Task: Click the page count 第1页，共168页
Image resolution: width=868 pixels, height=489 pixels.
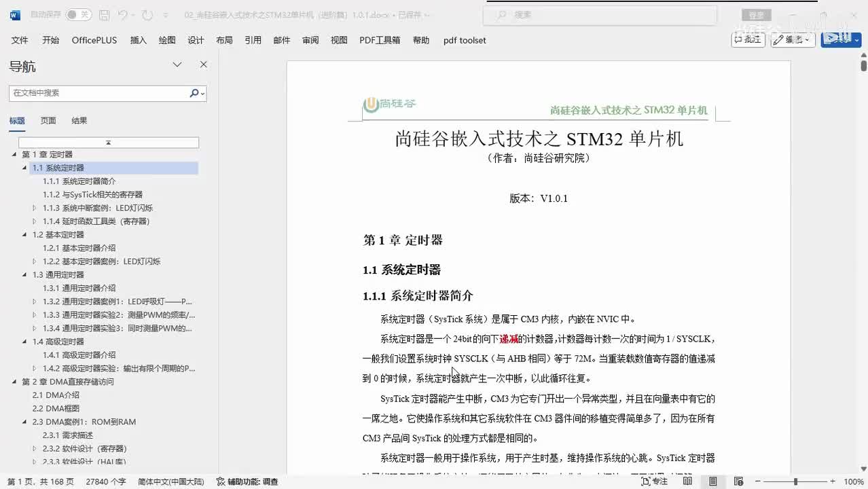Action: tap(40, 482)
